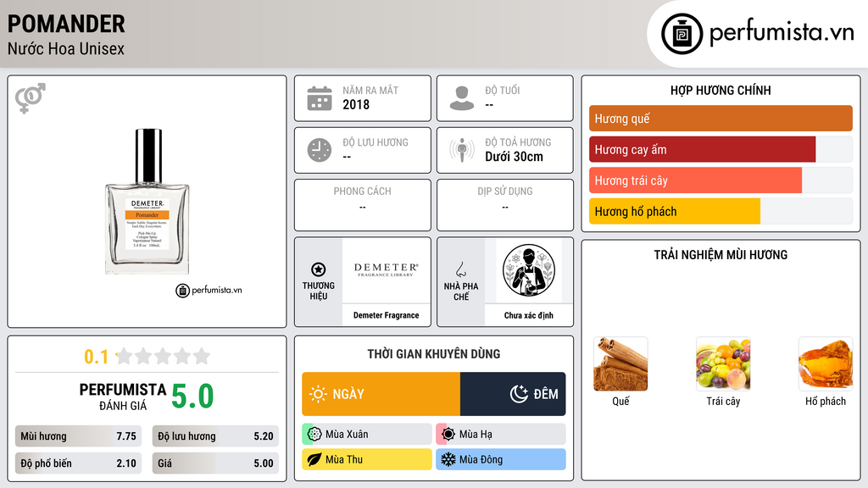Click the Hương hổ phách accord bar
The width and height of the screenshot is (868, 488).
721,211
